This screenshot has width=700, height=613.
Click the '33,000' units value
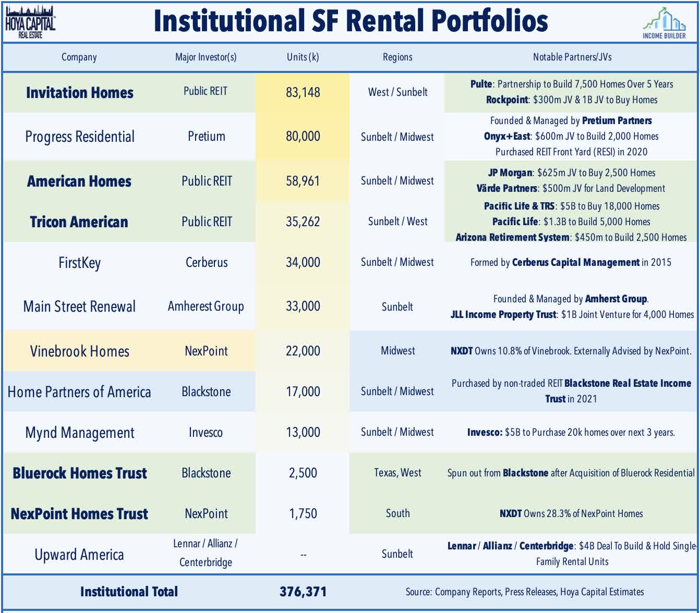[303, 306]
